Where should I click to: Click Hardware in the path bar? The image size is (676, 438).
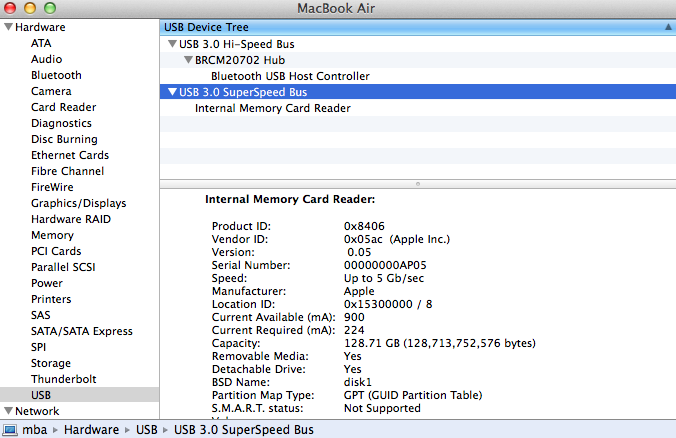[x=91, y=430]
